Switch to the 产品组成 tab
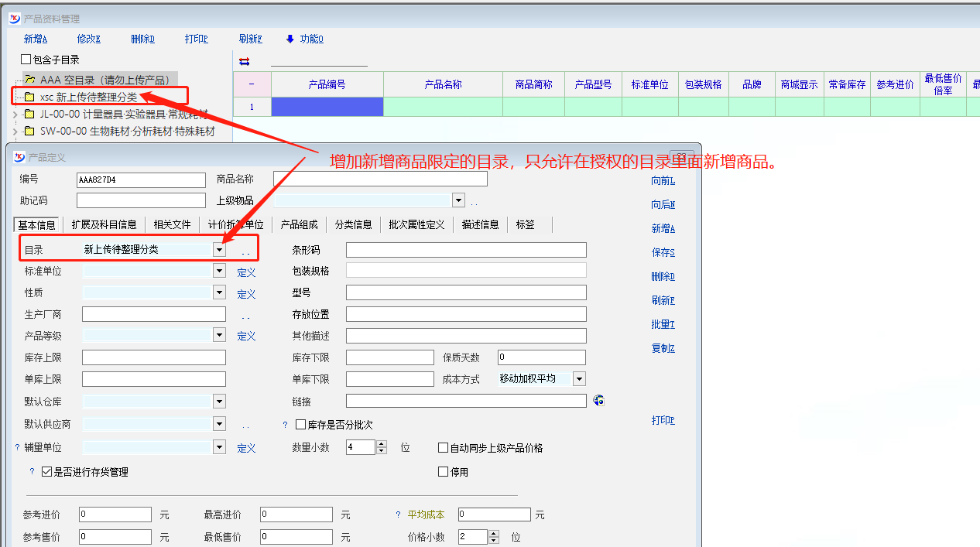 [x=299, y=224]
